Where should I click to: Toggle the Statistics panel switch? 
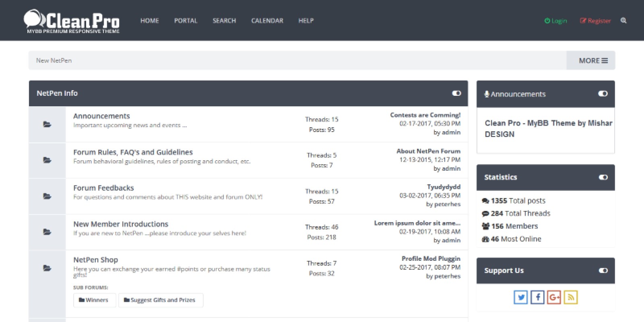click(603, 177)
